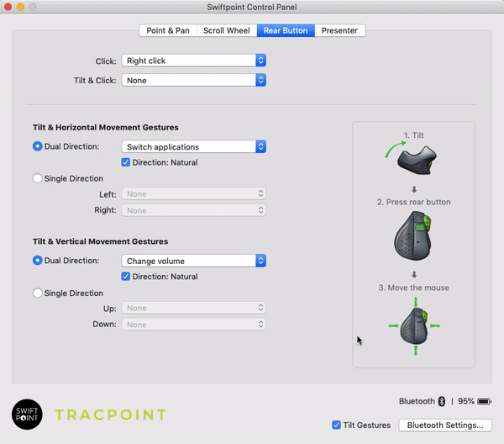This screenshot has height=444, width=504.
Task: Open the Down gesture dropdown
Action: pyautogui.click(x=193, y=325)
